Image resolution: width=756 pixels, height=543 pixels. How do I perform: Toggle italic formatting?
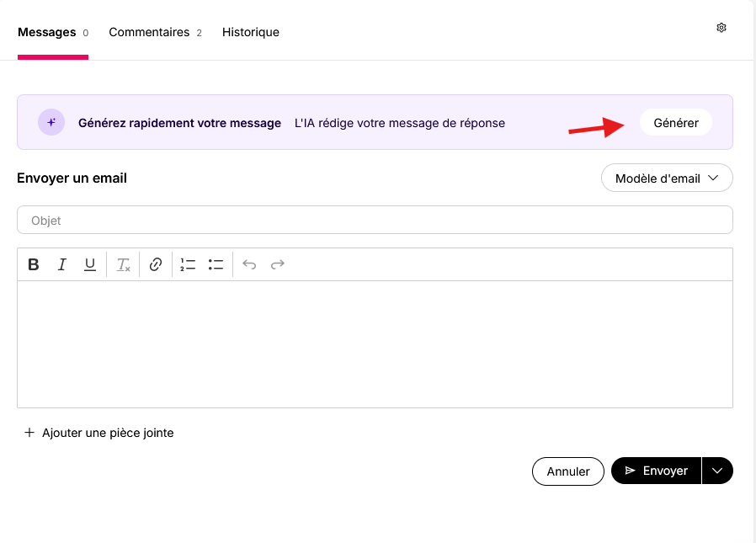point(61,264)
